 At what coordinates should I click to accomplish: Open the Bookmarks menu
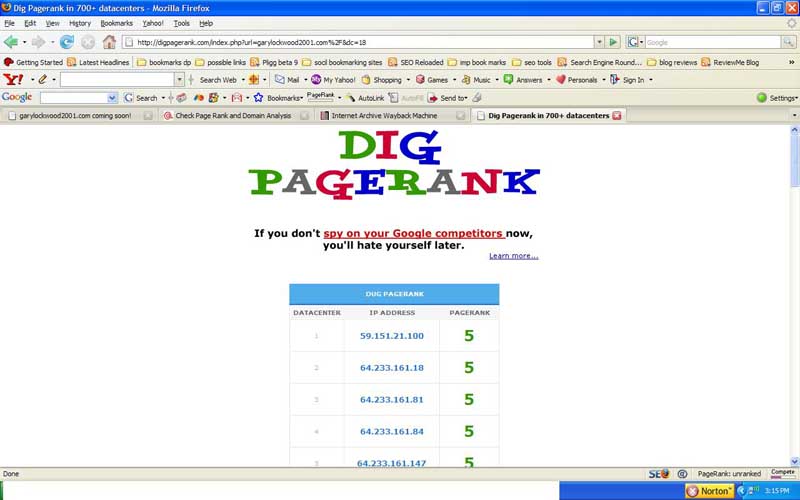click(x=116, y=23)
